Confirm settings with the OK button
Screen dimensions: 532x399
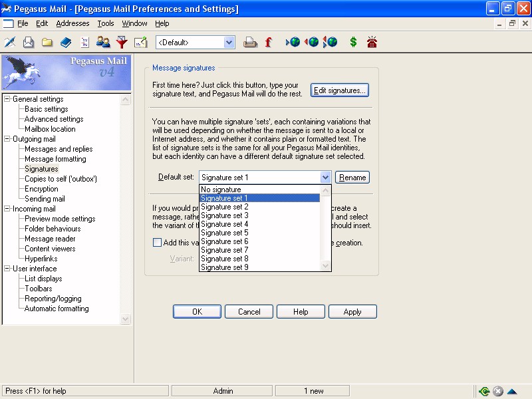197,311
